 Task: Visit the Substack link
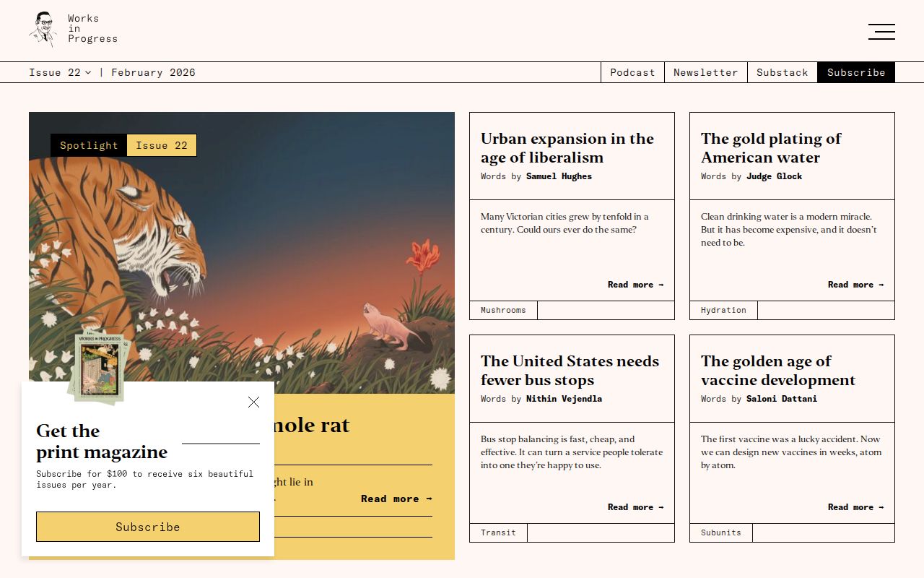pyautogui.click(x=782, y=72)
